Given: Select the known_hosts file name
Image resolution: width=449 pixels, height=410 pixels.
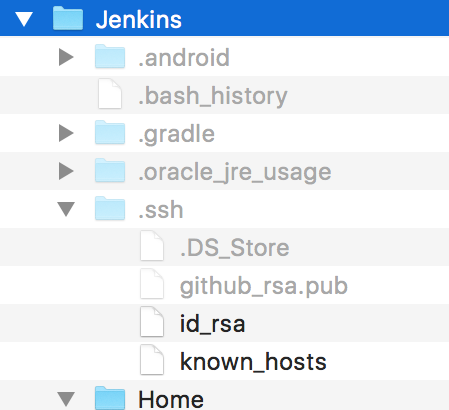Looking at the screenshot, I should (x=253, y=362).
